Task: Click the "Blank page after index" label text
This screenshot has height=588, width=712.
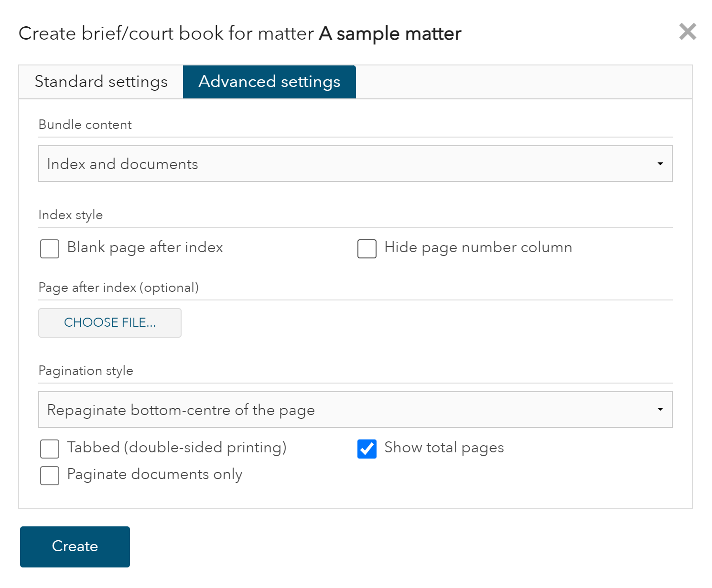Action: pyautogui.click(x=145, y=247)
